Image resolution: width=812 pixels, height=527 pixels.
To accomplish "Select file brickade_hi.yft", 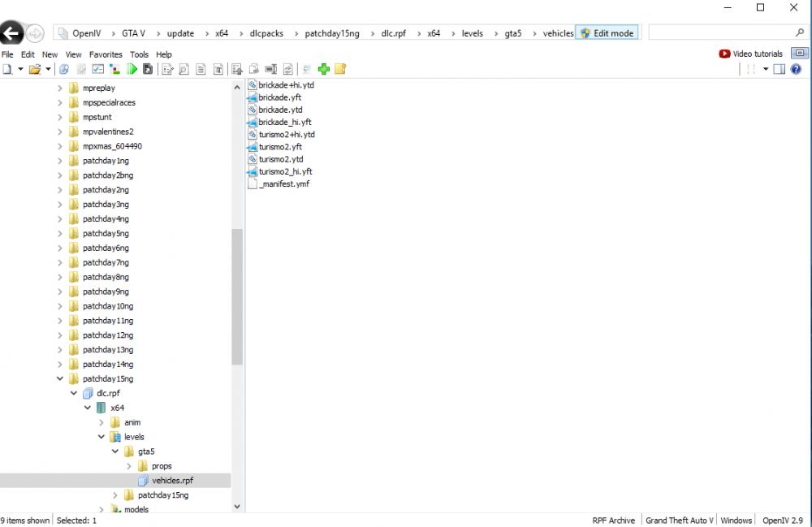I will point(285,122).
